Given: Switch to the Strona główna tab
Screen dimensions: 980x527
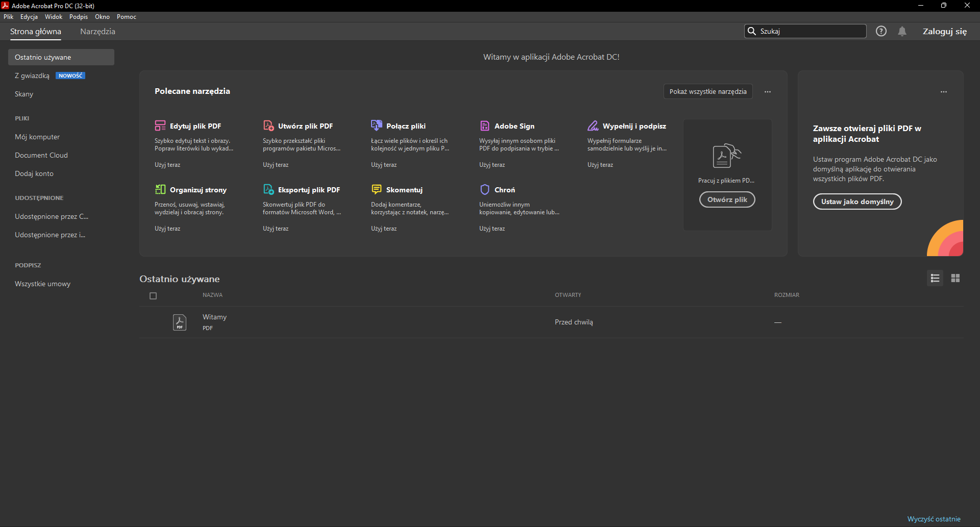Looking at the screenshot, I should click(x=36, y=32).
